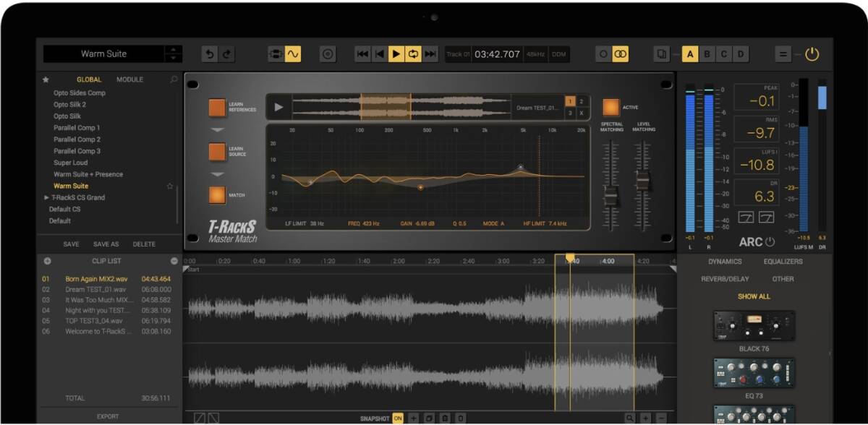Viewport: 868px width, 425px height.
Task: Switch to the MODULE tab
Action: point(130,80)
